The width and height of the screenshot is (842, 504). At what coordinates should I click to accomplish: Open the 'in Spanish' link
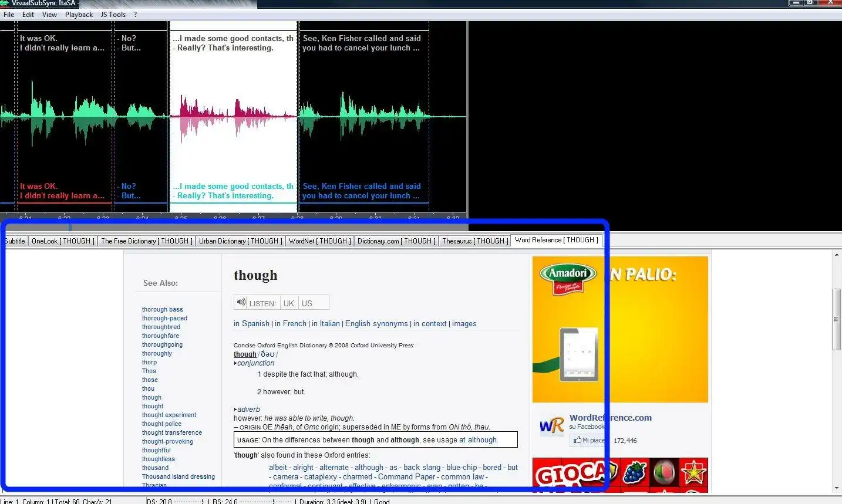click(x=251, y=323)
